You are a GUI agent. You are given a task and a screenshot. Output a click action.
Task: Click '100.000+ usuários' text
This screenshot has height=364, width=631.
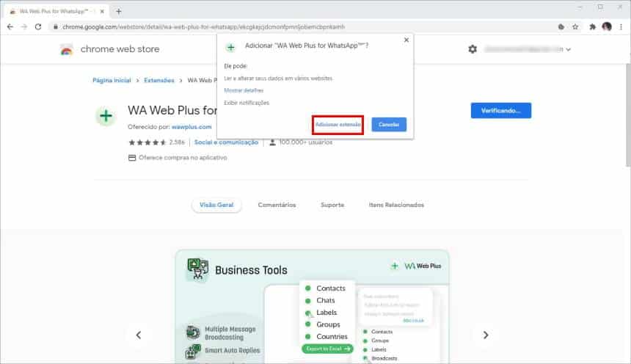pyautogui.click(x=306, y=142)
